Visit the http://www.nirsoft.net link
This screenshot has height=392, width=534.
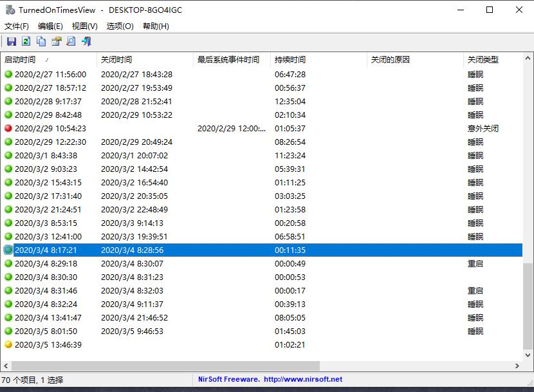point(303,380)
